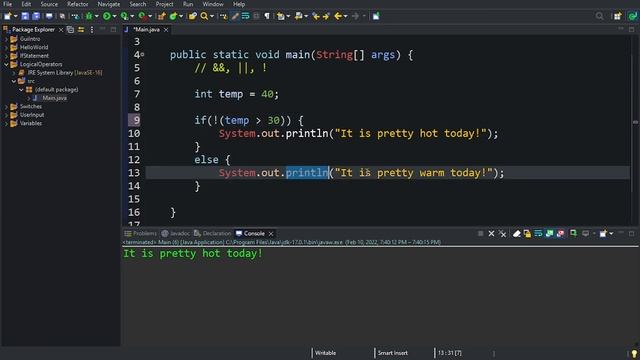The height and width of the screenshot is (360, 640).
Task: Open the terminal icon in the toolbar
Action: click(x=49, y=16)
